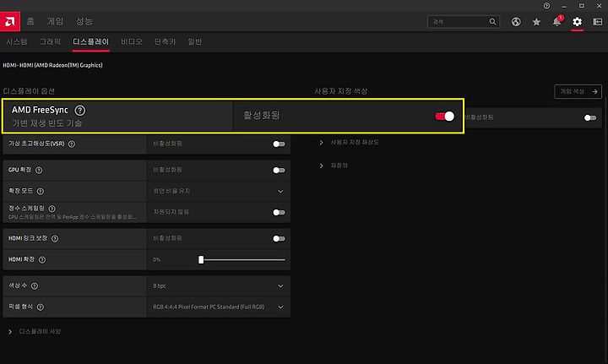Click the 가변 재생 빈도 기술 subtitle
The width and height of the screenshot is (608, 364).
pos(47,123)
